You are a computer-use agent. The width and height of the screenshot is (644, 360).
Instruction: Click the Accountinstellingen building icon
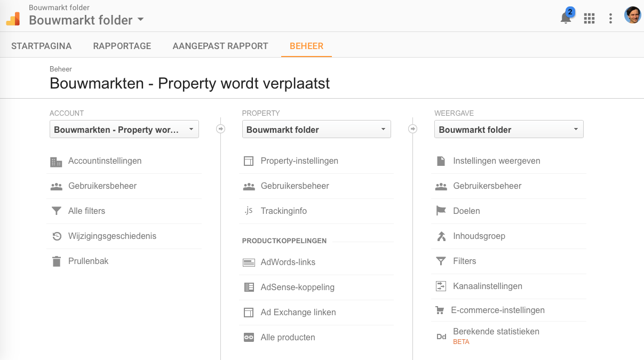(56, 161)
